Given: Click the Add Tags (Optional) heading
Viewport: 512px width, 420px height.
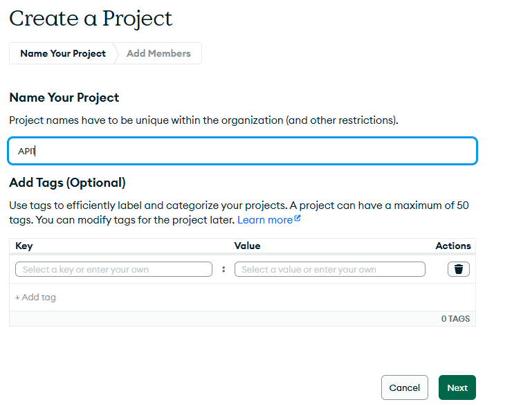Looking at the screenshot, I should click(x=67, y=183).
